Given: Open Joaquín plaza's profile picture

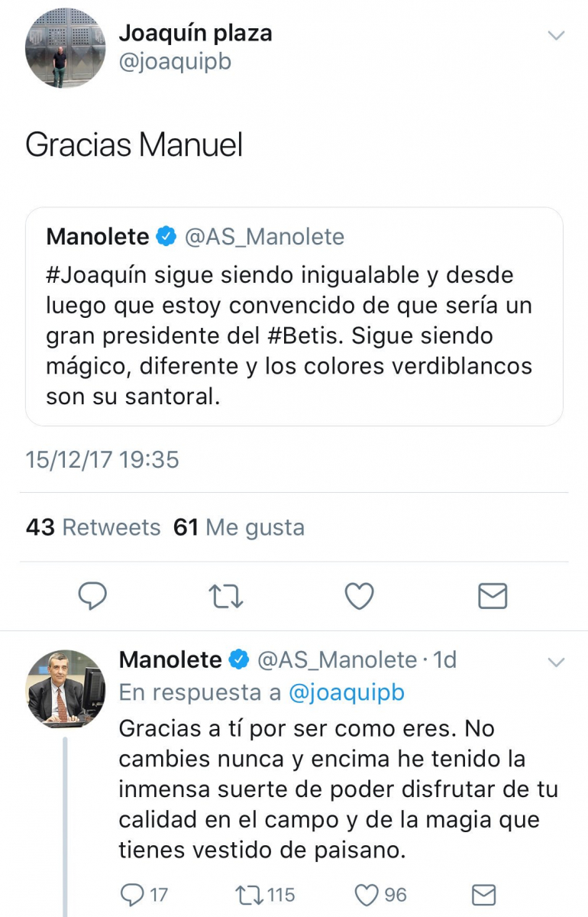Looking at the screenshot, I should [x=65, y=48].
